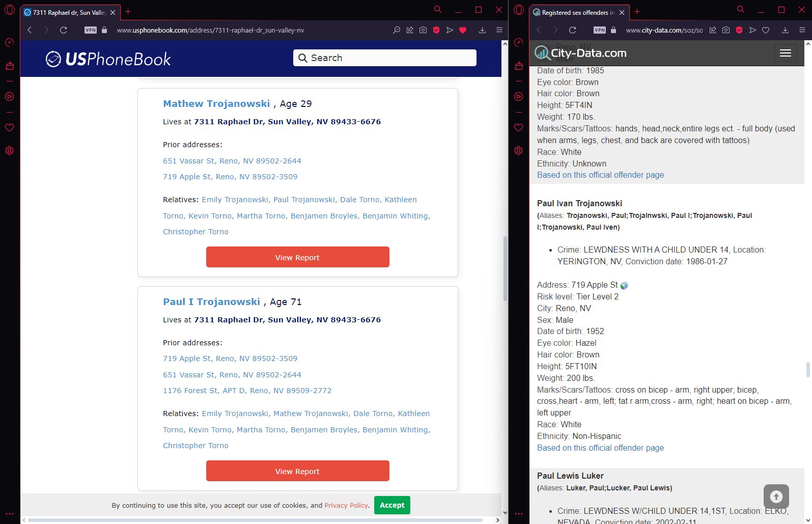
Task: Open speed dial icon in left window sidebar
Action: pyautogui.click(x=9, y=43)
